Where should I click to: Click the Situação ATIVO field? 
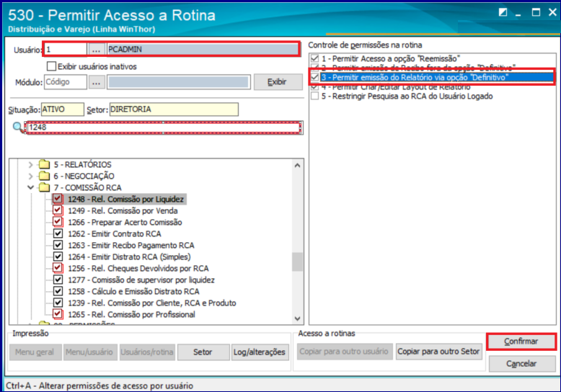[63, 110]
